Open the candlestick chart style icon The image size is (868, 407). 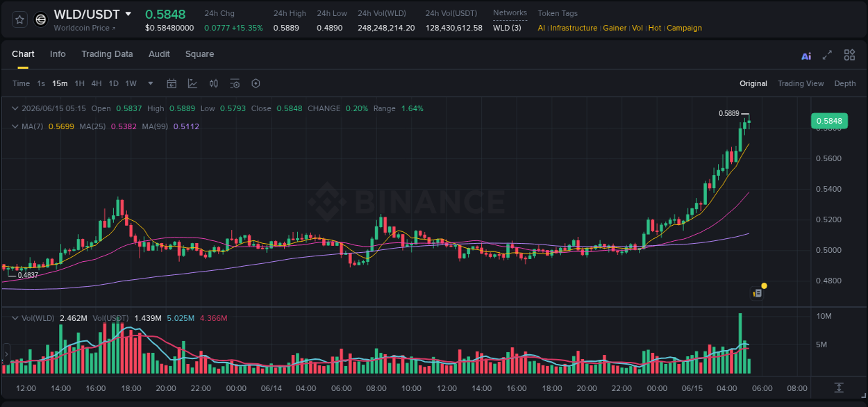point(214,83)
